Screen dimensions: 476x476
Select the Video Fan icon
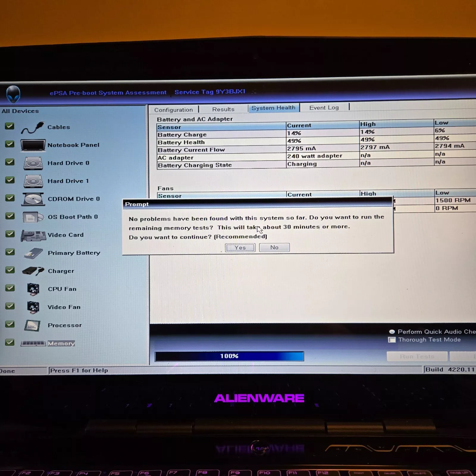click(33, 307)
